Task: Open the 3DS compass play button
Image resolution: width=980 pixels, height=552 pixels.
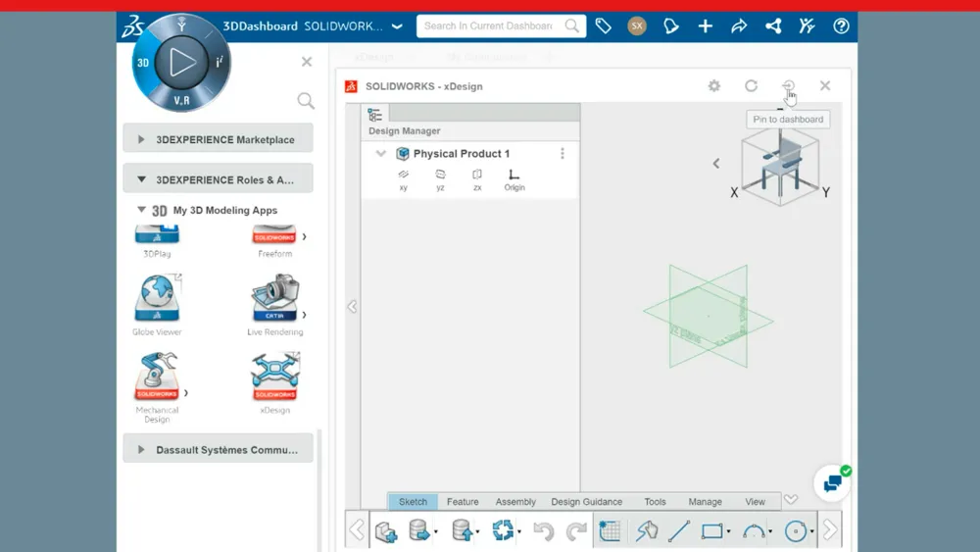Action: coord(180,63)
